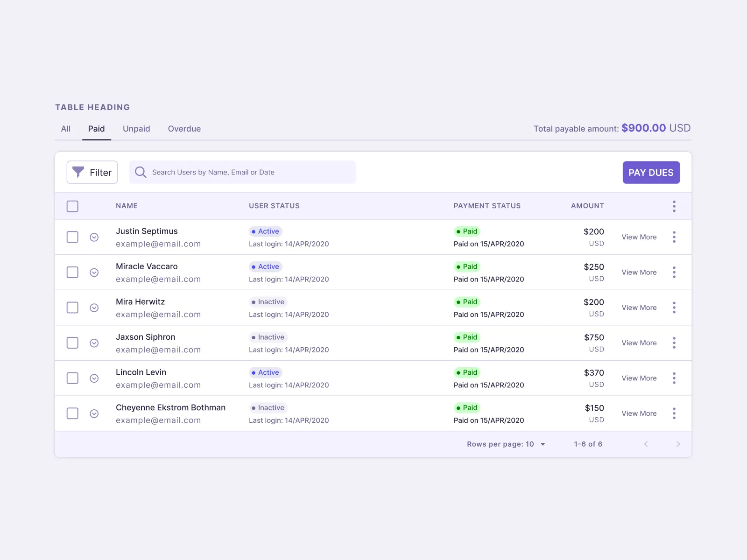Screen dimensions: 747x560
Task: Open the three-dot menu for Miracle Vaccaro
Action: click(674, 272)
